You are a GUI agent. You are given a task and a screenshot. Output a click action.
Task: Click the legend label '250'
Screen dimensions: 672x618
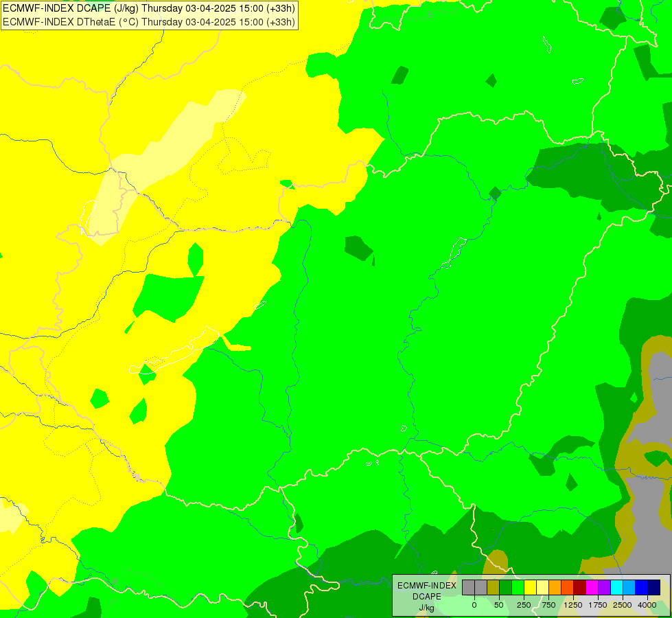tap(524, 605)
